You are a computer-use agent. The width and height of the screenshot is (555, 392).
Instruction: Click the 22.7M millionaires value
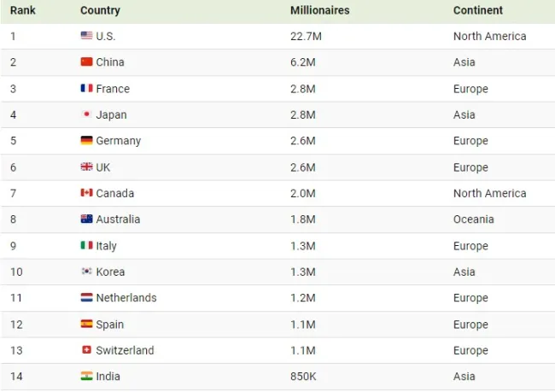(306, 36)
